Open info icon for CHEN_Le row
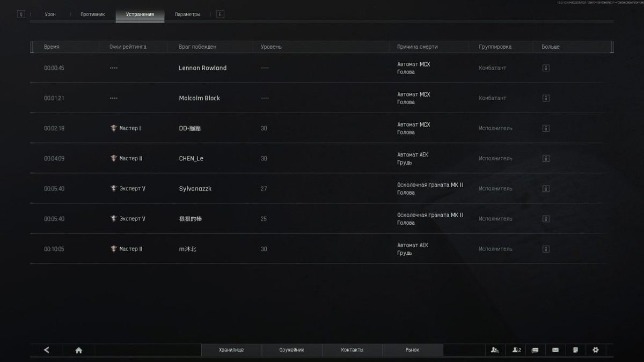Viewport: 644px width, 362px height. click(546, 158)
